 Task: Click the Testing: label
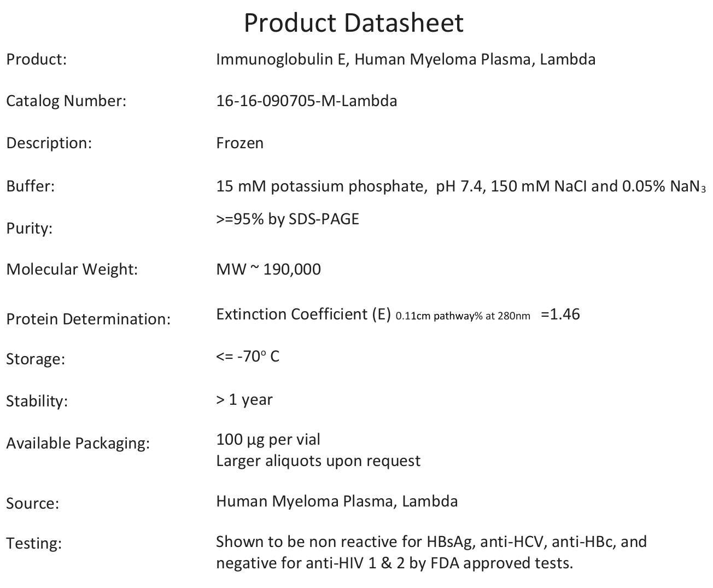[34, 544]
